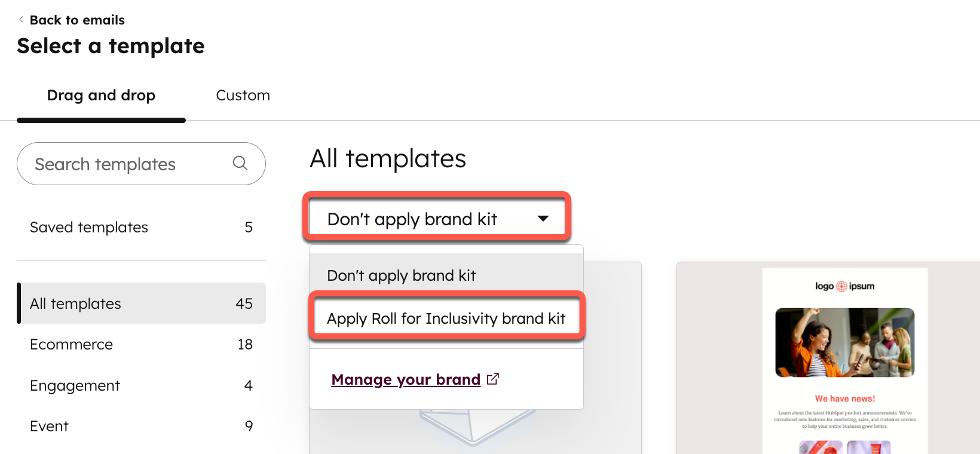Click the search magnifier icon

240,163
